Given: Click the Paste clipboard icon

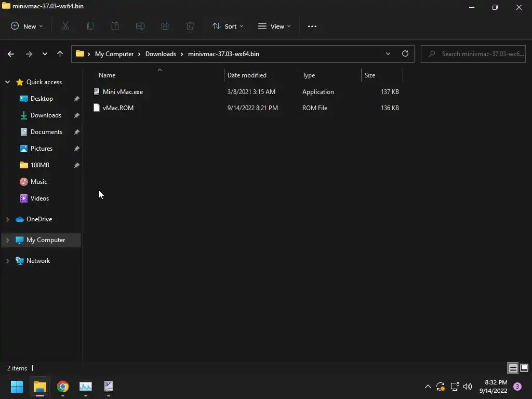Looking at the screenshot, I should point(115,26).
